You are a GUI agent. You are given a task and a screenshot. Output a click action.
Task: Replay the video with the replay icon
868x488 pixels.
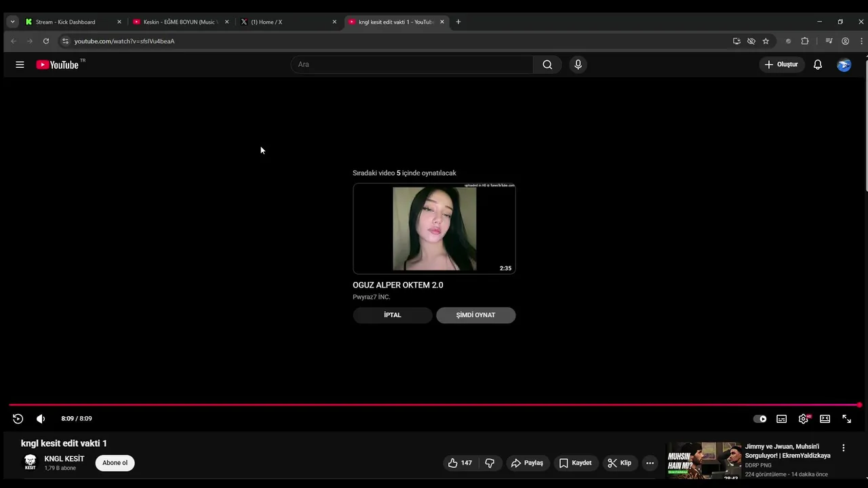tap(18, 419)
